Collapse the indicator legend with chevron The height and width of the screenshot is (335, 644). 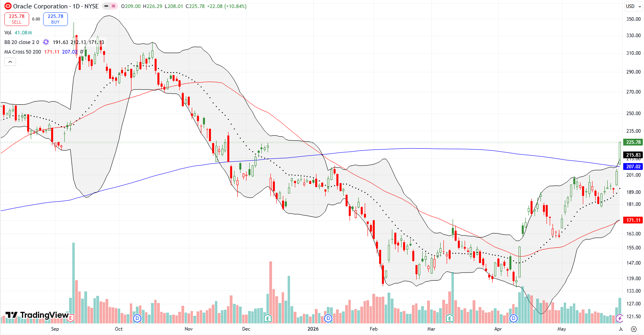10,62
